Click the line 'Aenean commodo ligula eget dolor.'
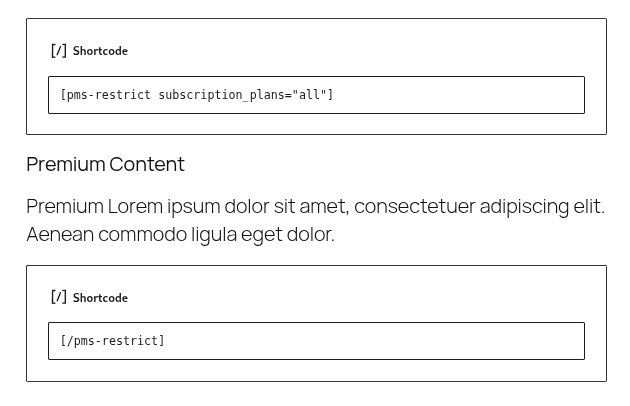Image resolution: width=630 pixels, height=406 pixels. coord(180,234)
